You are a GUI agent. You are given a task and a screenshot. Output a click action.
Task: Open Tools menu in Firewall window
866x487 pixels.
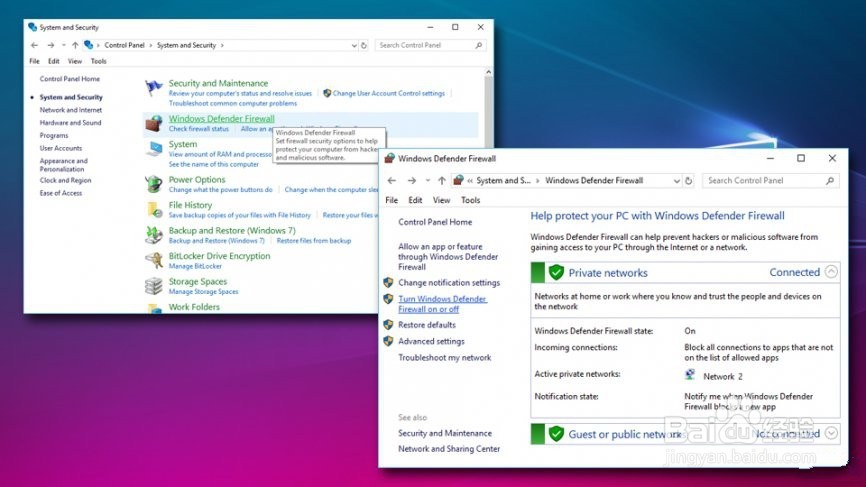(x=471, y=200)
